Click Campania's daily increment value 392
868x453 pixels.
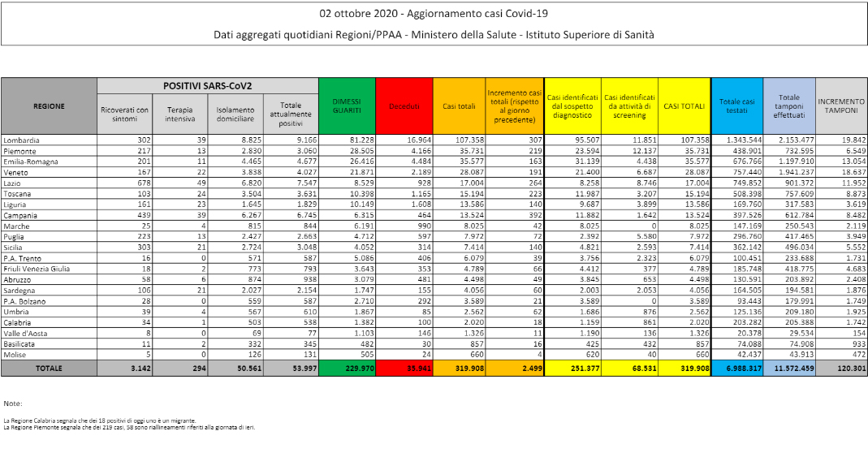pyautogui.click(x=535, y=215)
